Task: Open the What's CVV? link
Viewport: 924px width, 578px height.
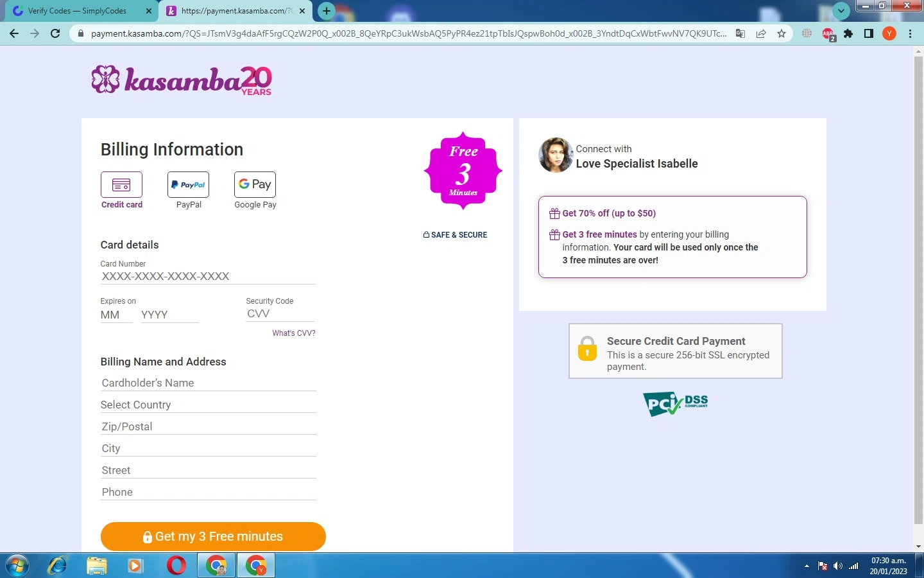Action: pyautogui.click(x=293, y=333)
